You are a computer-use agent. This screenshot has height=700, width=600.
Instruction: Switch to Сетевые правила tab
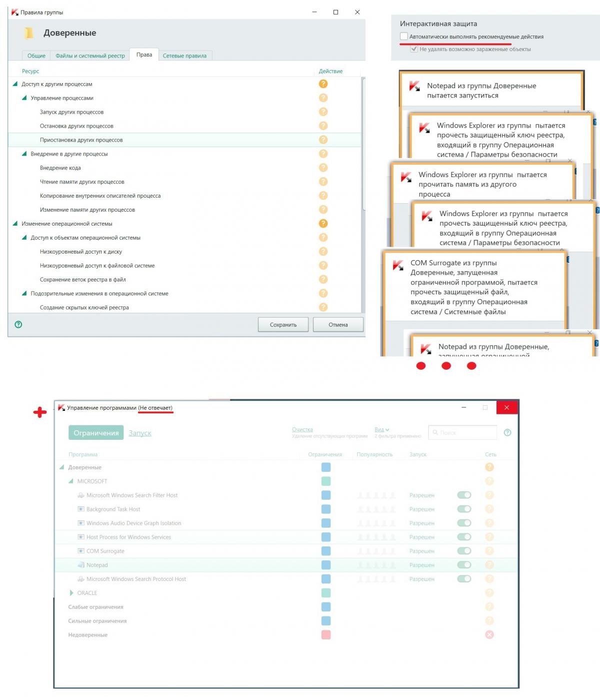tap(184, 56)
